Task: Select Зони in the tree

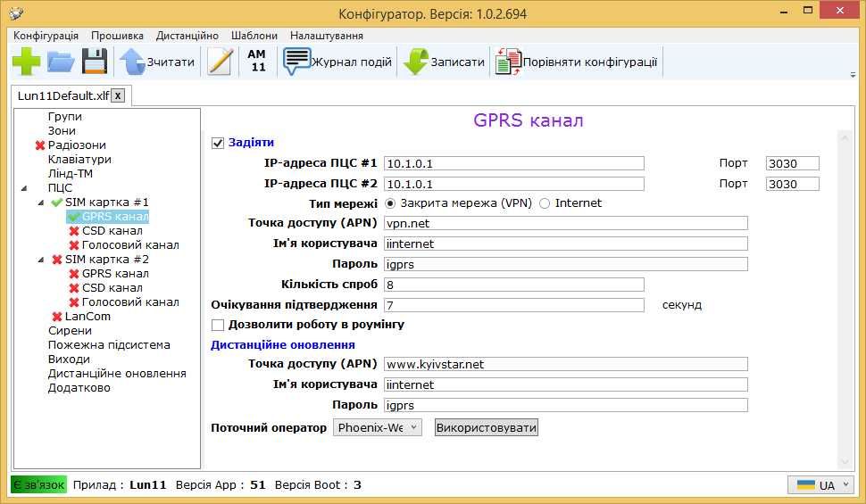Action: [62, 131]
